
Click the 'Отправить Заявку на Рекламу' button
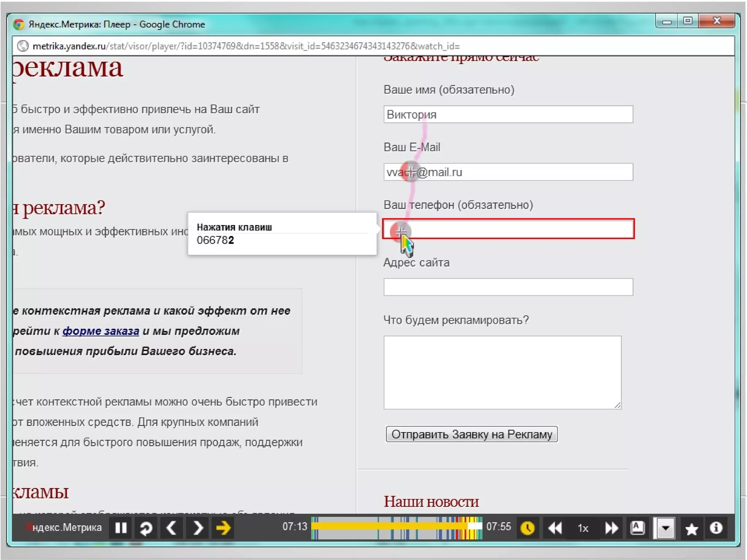(x=471, y=434)
